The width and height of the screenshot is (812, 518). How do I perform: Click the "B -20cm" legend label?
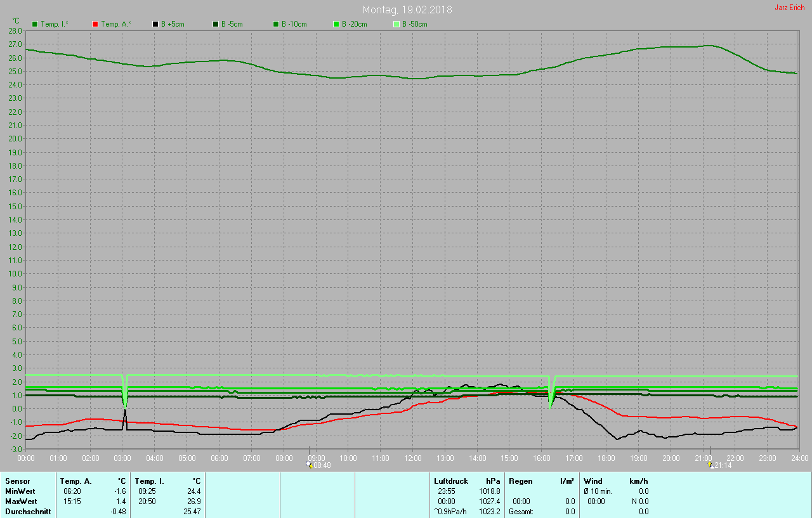coord(355,24)
